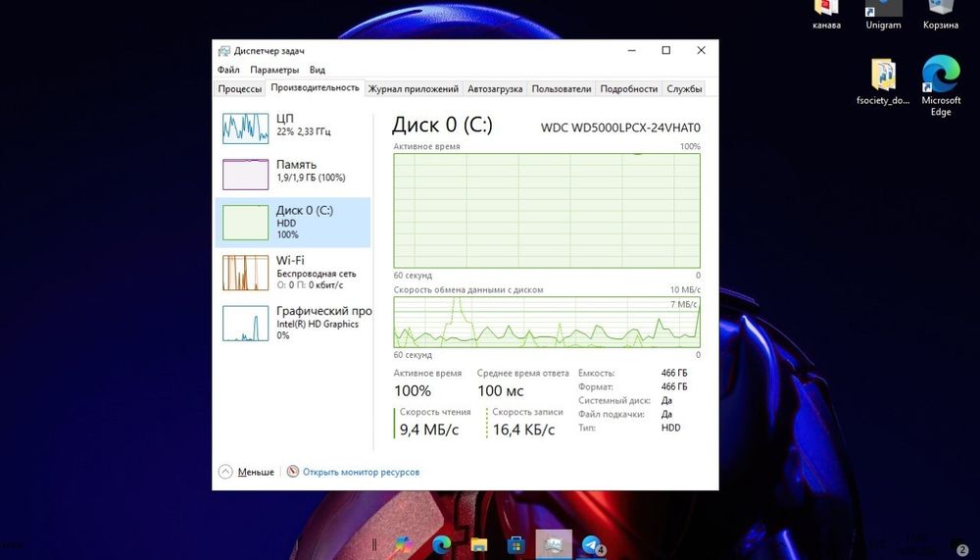Select Диск 0 (C:) in the sidebar

pos(293,222)
